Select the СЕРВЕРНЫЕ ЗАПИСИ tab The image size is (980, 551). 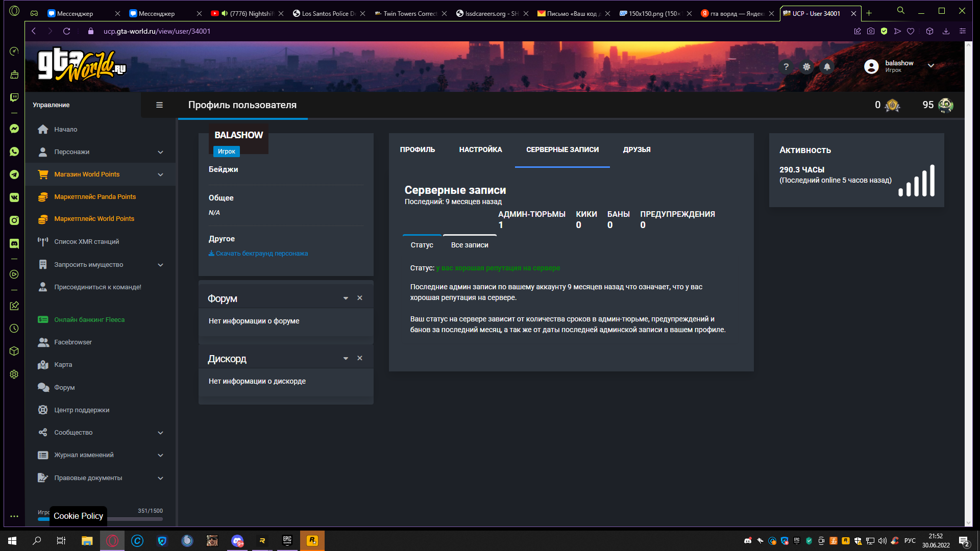(562, 149)
